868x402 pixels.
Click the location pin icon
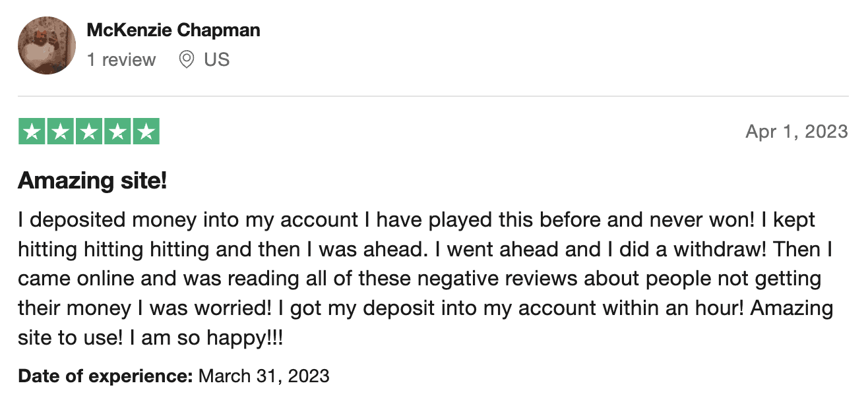(x=187, y=60)
